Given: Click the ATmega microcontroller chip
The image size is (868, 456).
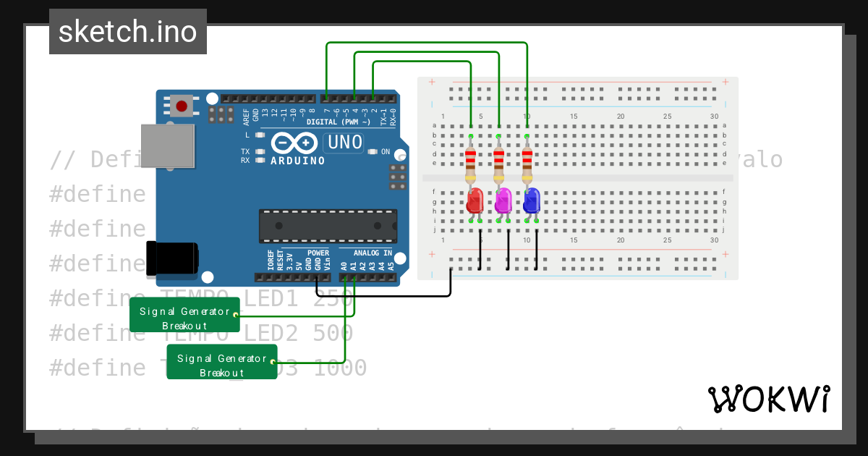Looking at the screenshot, I should [x=328, y=225].
